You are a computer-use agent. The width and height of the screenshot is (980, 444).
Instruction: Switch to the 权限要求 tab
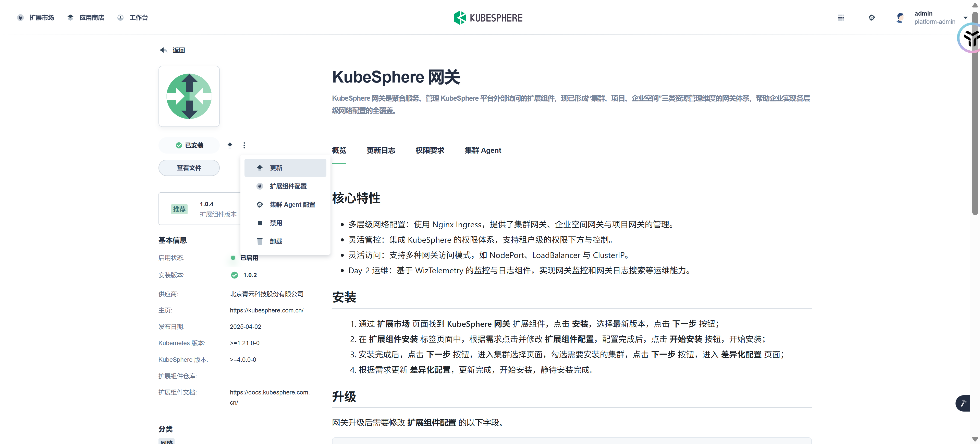point(430,150)
